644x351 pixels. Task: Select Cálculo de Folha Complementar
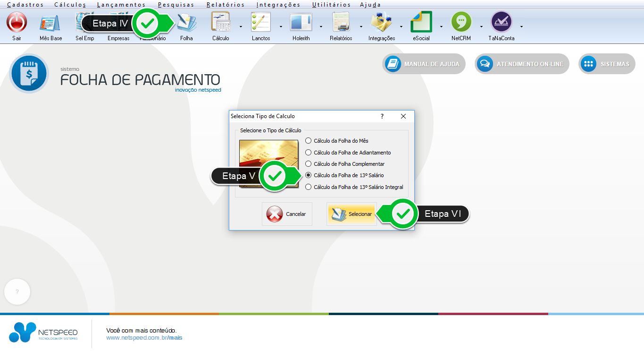click(x=345, y=164)
